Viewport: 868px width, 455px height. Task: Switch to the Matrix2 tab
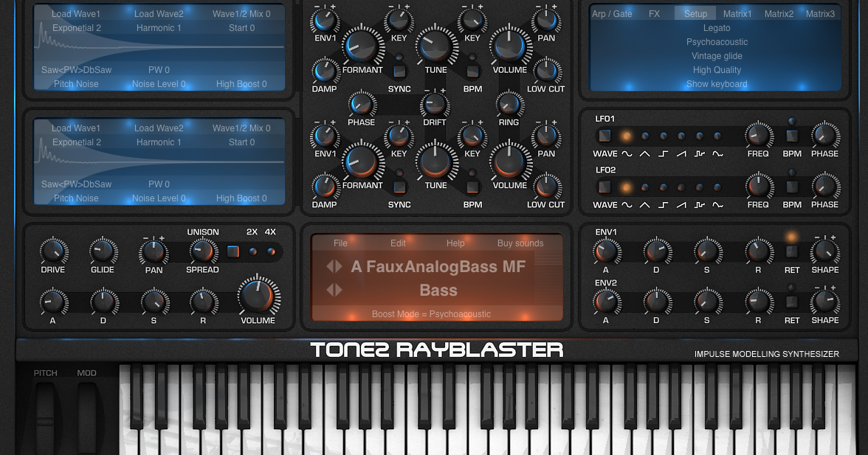(x=779, y=14)
